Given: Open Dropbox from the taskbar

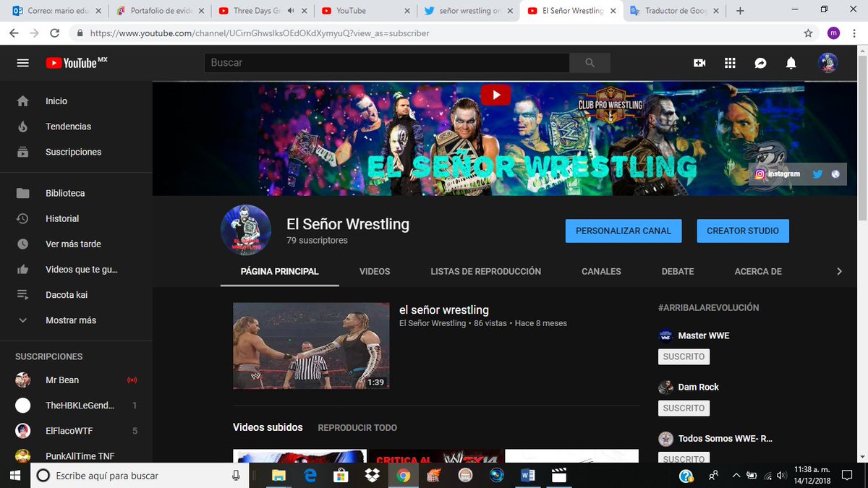Looking at the screenshot, I should [x=372, y=476].
